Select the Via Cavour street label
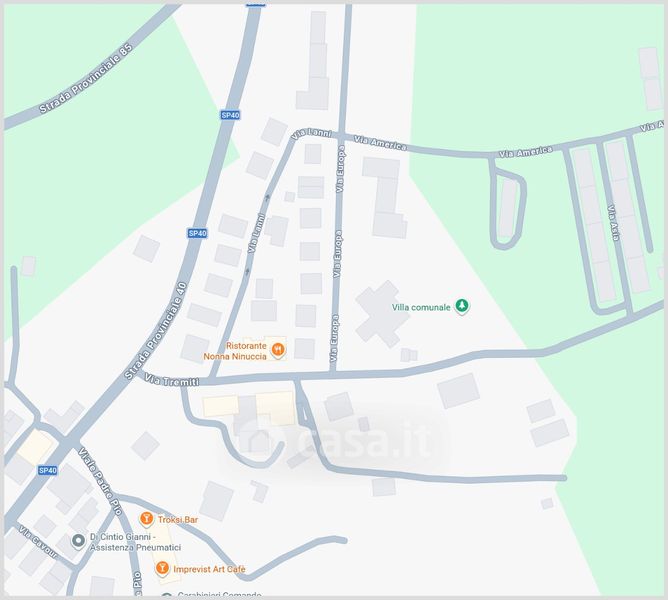The image size is (668, 600). point(38,542)
